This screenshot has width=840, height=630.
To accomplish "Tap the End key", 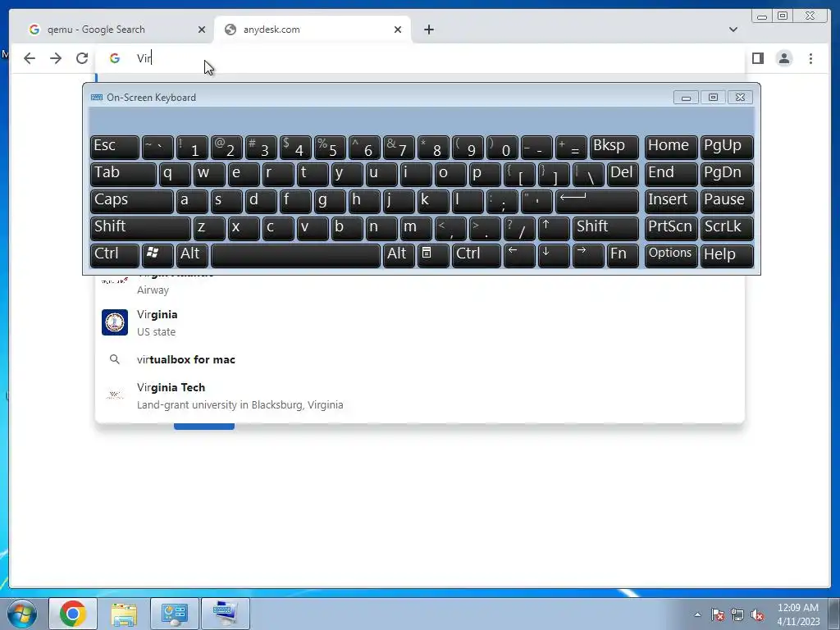I will click(x=671, y=174).
